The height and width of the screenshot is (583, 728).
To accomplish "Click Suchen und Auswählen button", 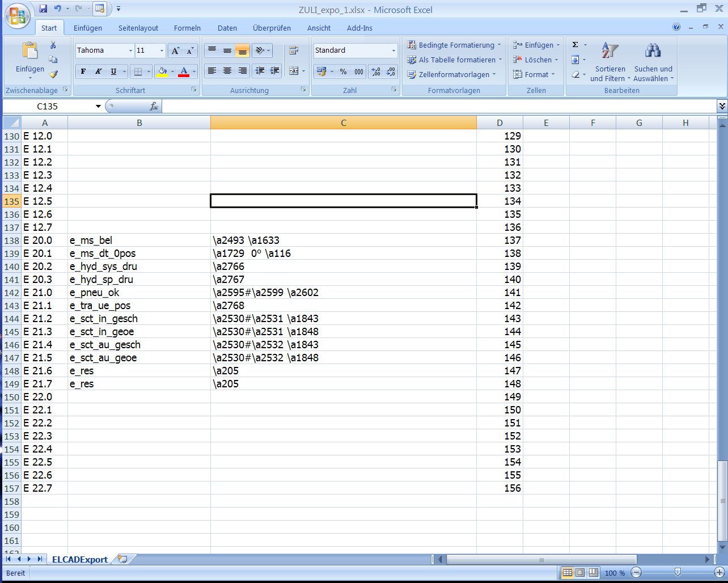I will click(x=653, y=61).
